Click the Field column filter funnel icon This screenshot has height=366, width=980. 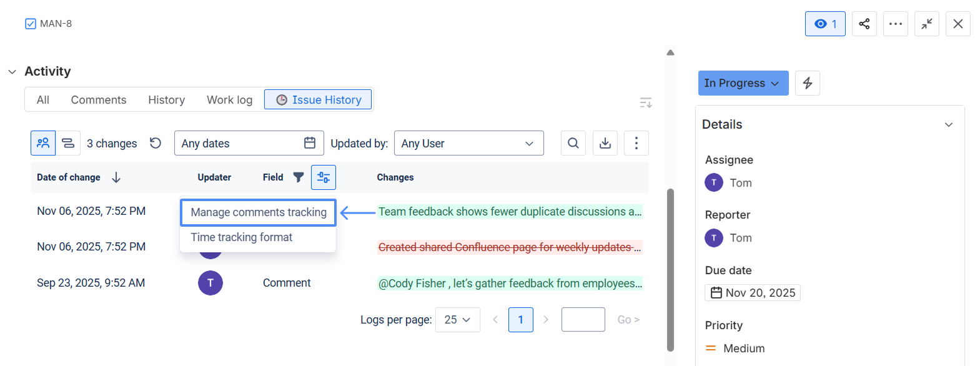click(x=299, y=177)
